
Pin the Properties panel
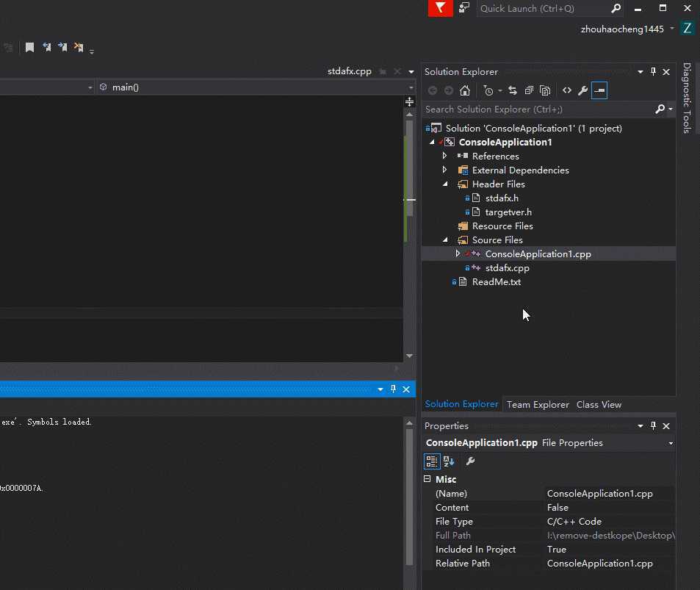pos(654,425)
